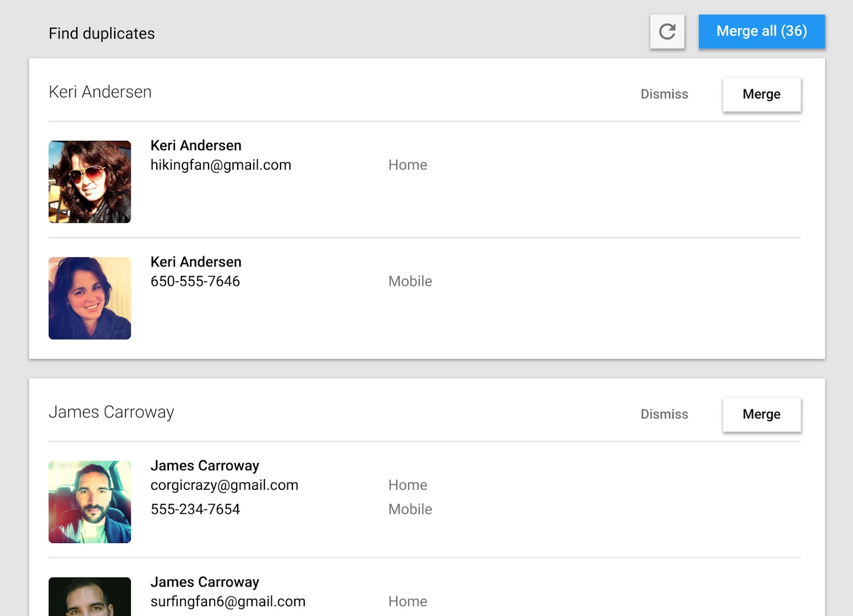The height and width of the screenshot is (616, 853).
Task: Merge the Keri Andersen duplicates
Action: pos(761,94)
